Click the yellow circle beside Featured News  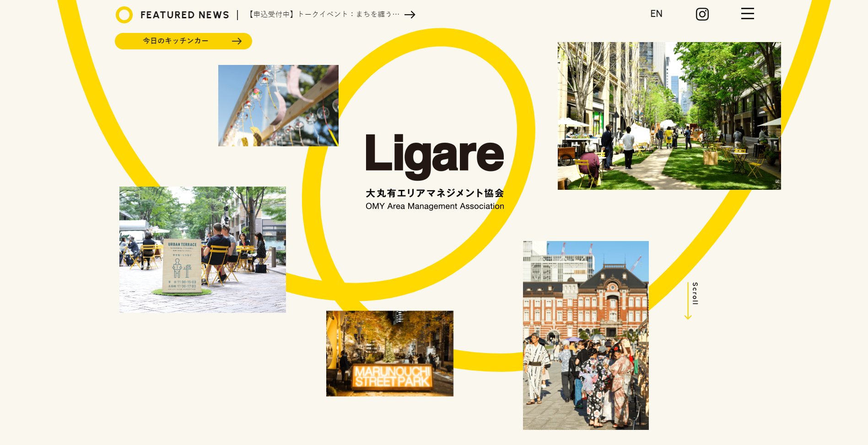tap(124, 15)
